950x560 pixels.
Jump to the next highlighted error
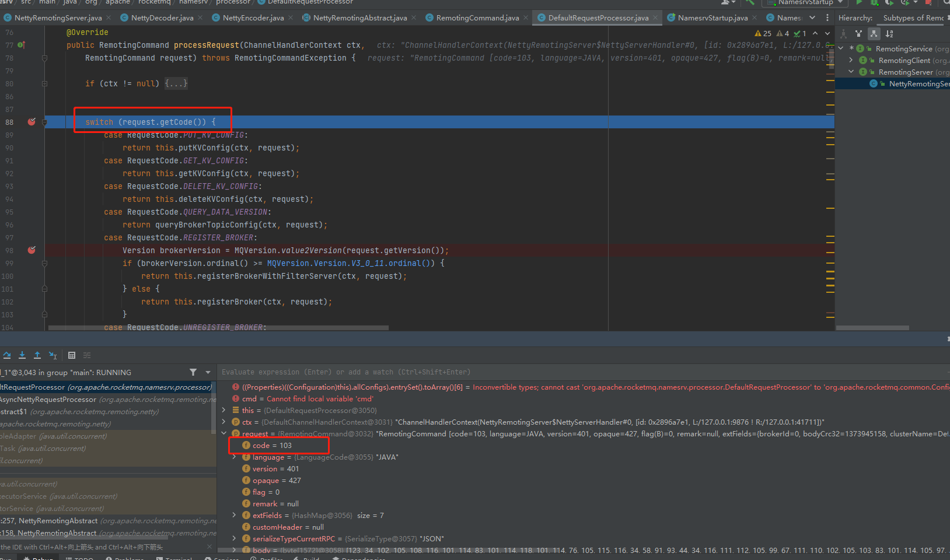point(827,33)
